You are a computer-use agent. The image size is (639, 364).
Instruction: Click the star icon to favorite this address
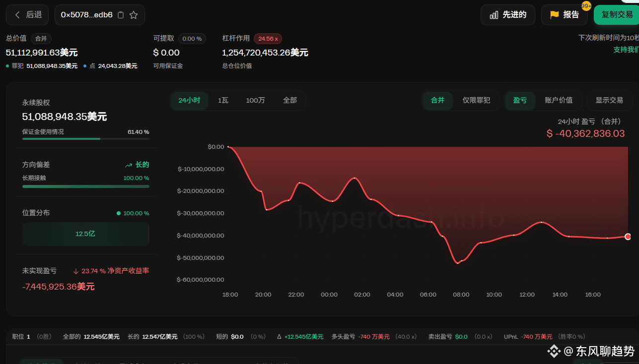(x=133, y=15)
